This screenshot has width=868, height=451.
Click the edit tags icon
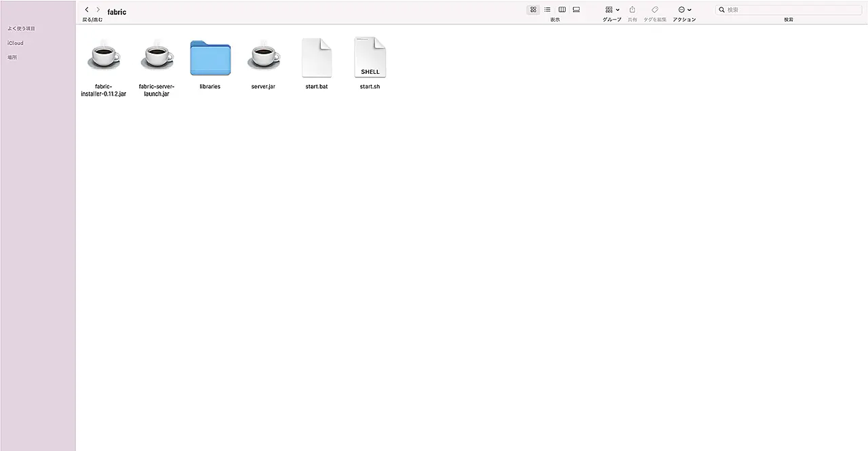point(654,9)
